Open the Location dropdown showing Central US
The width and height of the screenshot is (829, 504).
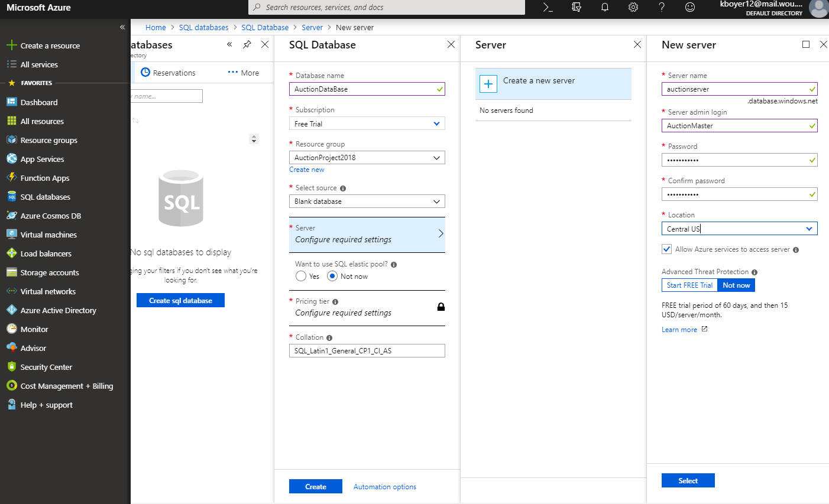click(x=739, y=229)
